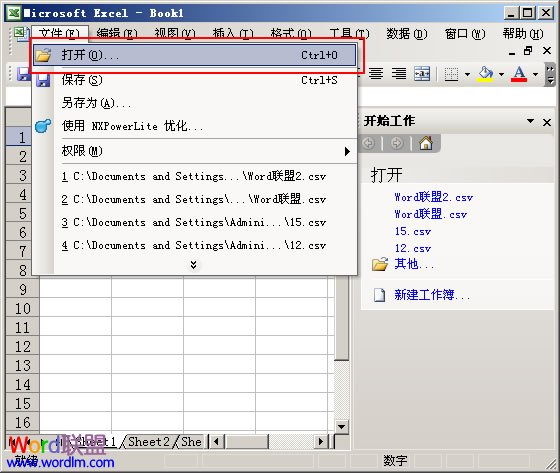Click the 数字 status bar indicator
560x473 pixels.
point(395,460)
